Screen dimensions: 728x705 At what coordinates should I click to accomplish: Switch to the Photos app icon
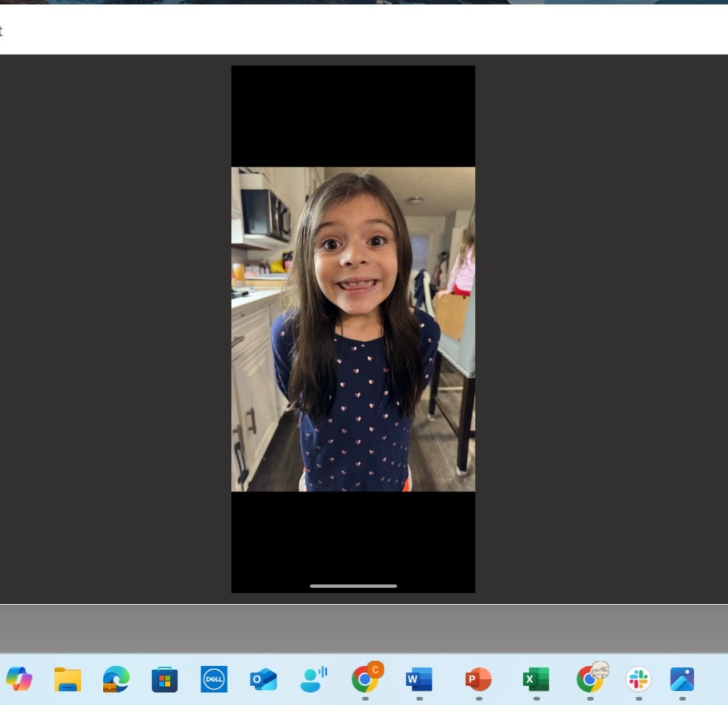(x=682, y=678)
